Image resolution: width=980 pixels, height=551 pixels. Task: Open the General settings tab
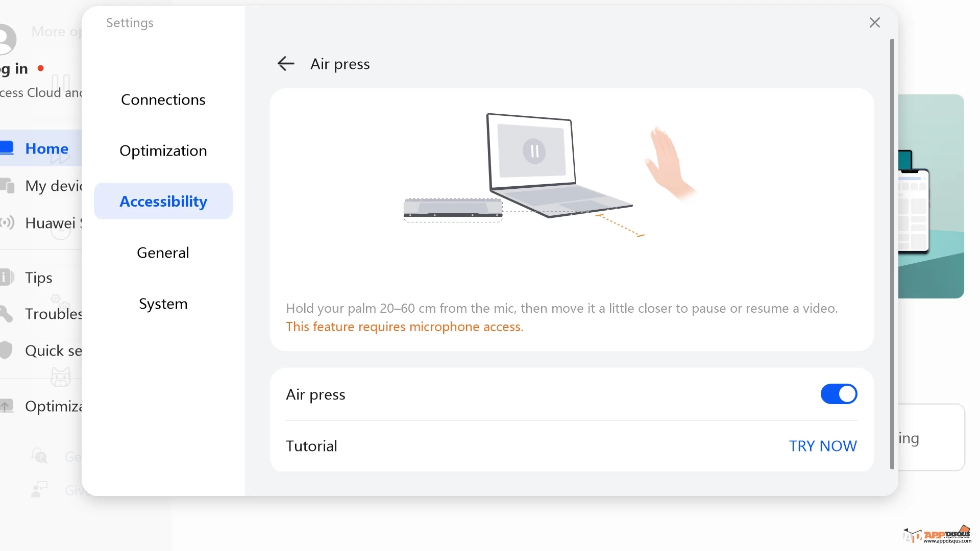click(x=163, y=253)
